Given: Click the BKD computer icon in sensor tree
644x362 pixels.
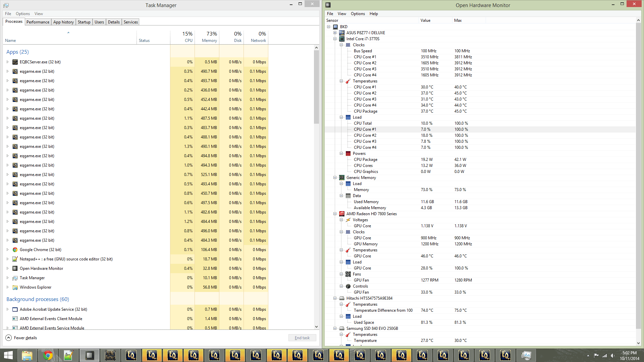Looking at the screenshot, I should [335, 27].
